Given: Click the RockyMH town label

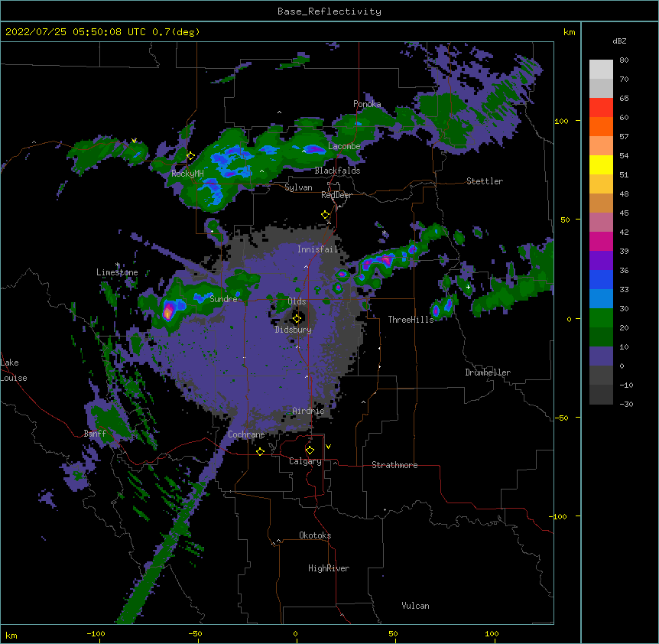Looking at the screenshot, I should coord(187,174).
